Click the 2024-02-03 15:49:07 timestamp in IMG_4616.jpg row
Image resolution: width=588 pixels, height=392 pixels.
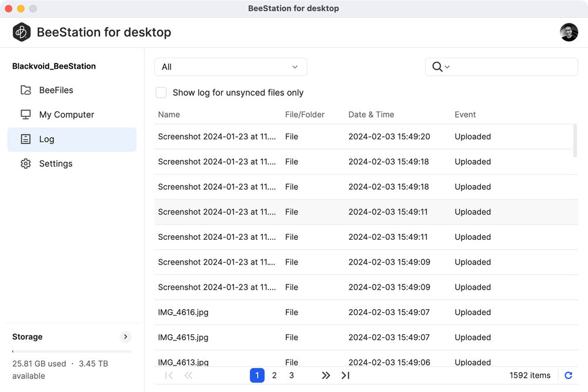click(389, 312)
